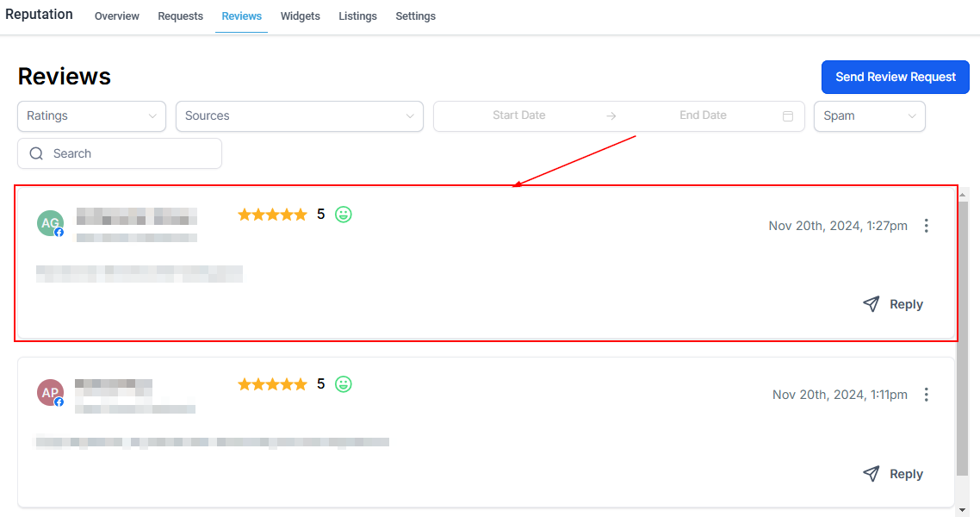The height and width of the screenshot is (517, 980).
Task: Click the Send Review Request button
Action: pos(896,77)
